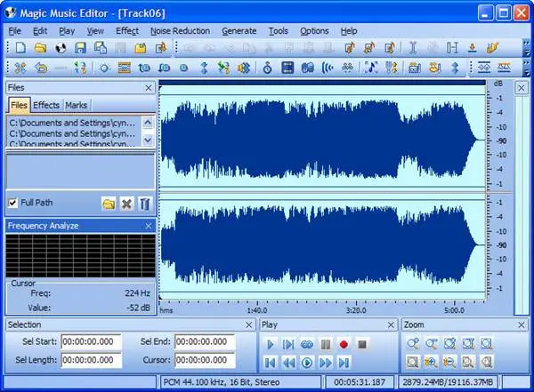Close the Frequency Analyze panel
The image size is (534, 392).
(x=149, y=226)
